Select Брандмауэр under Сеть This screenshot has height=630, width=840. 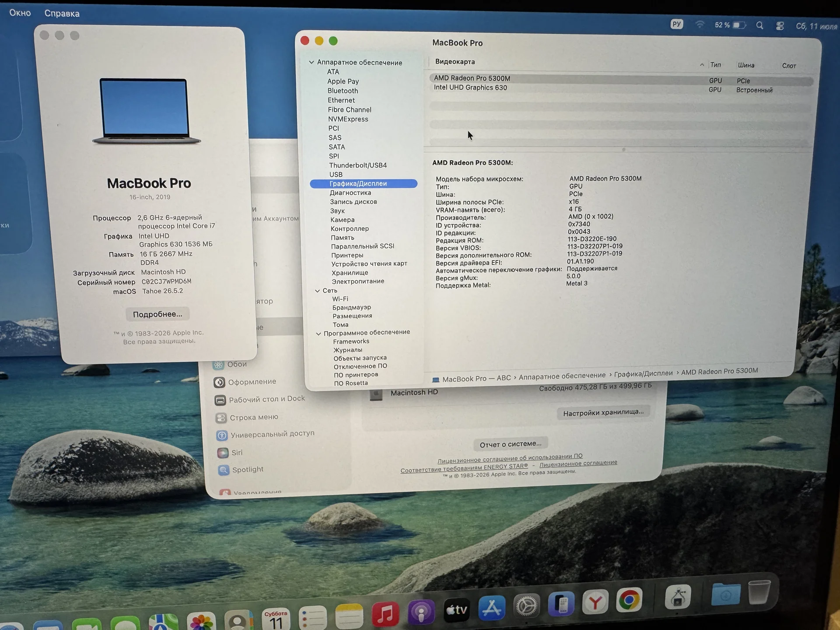click(x=351, y=307)
